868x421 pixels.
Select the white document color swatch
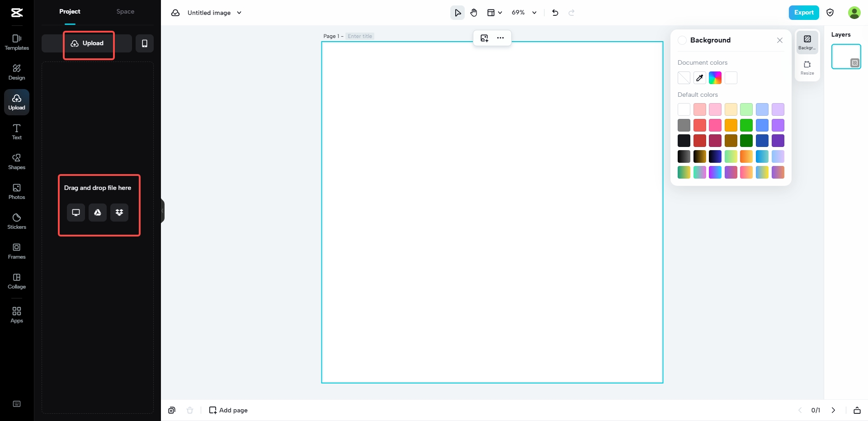731,78
